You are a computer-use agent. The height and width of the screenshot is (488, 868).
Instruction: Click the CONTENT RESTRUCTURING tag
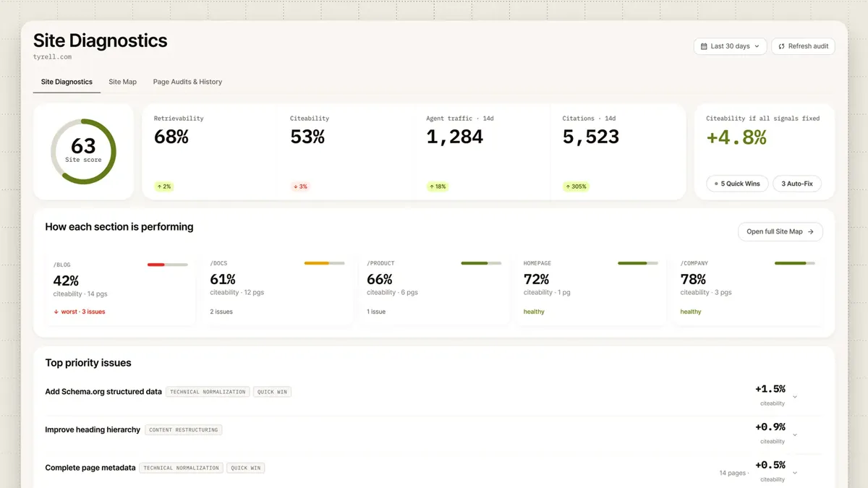click(184, 429)
